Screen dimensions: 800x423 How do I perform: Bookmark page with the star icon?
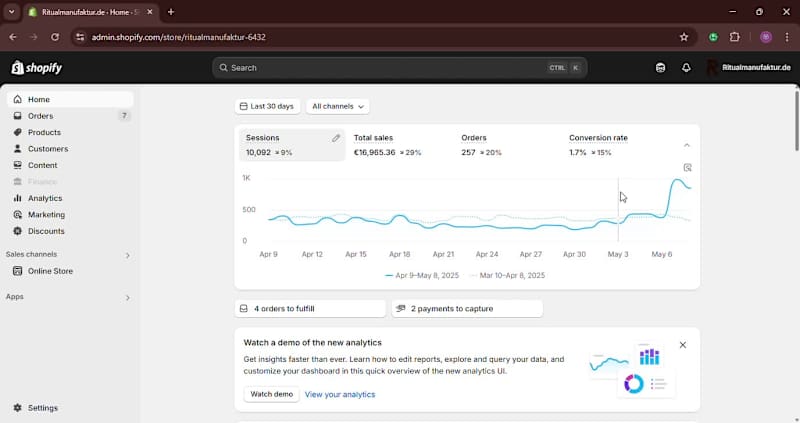click(x=684, y=37)
